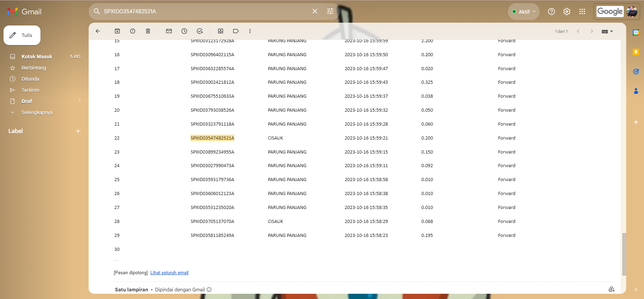Open the Move to folder icon

click(221, 31)
